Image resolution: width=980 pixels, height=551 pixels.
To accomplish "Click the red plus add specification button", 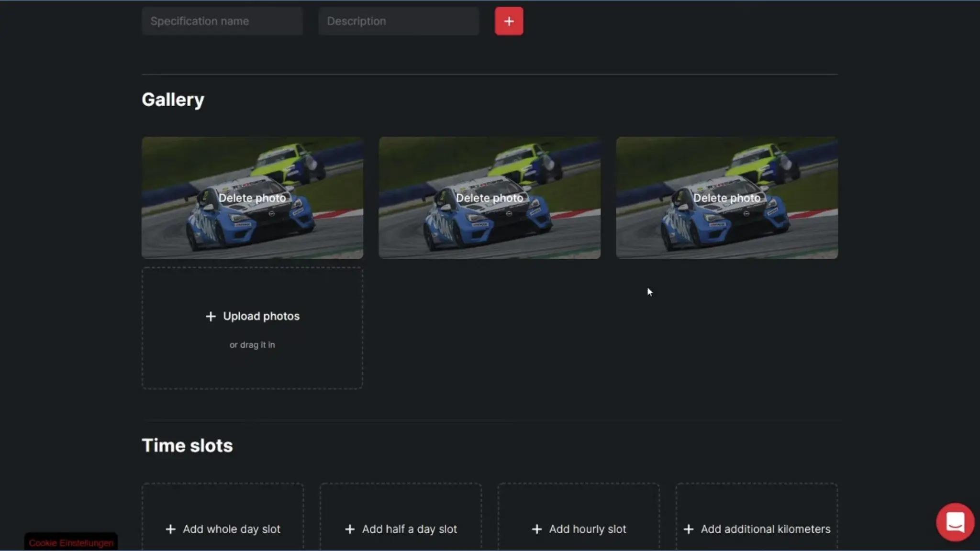I will tap(509, 21).
